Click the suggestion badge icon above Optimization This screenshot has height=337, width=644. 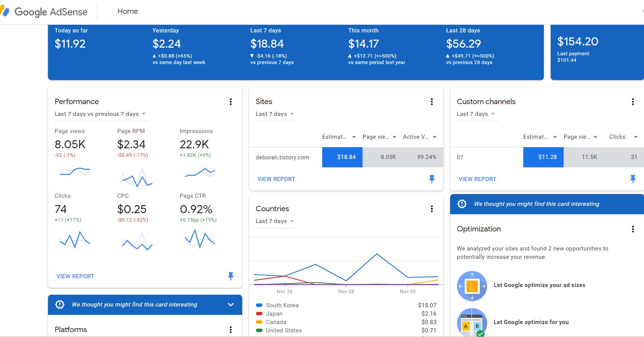462,204
